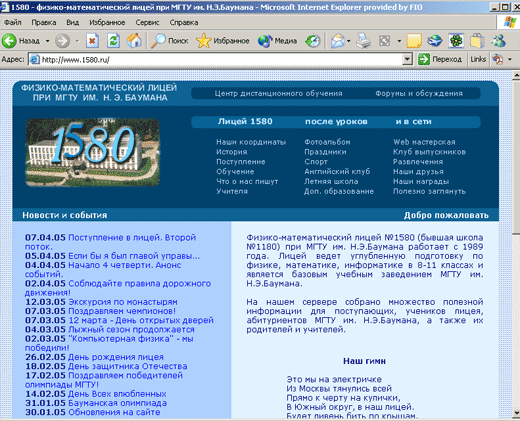Click the и в сети section heading
This screenshot has width=520, height=421.
click(x=413, y=122)
